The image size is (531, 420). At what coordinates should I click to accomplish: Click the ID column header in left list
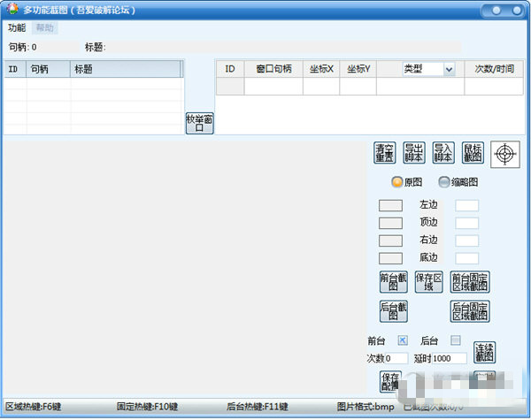pos(15,69)
